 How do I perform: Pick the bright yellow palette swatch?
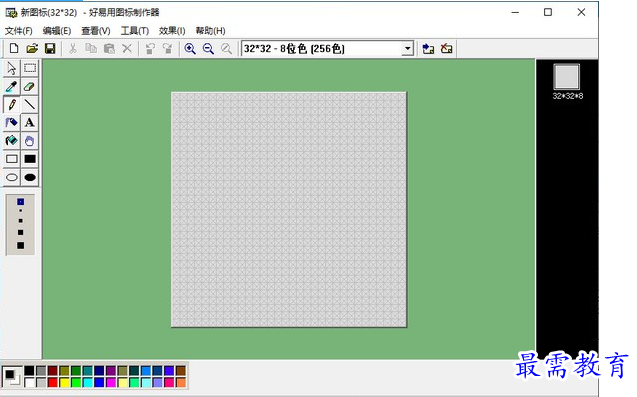coord(64,382)
